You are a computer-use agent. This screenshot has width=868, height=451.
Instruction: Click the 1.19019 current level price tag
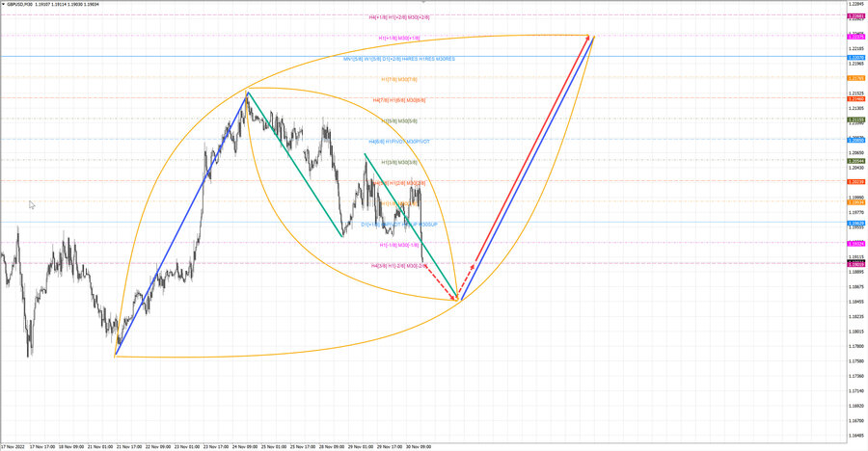click(x=856, y=264)
